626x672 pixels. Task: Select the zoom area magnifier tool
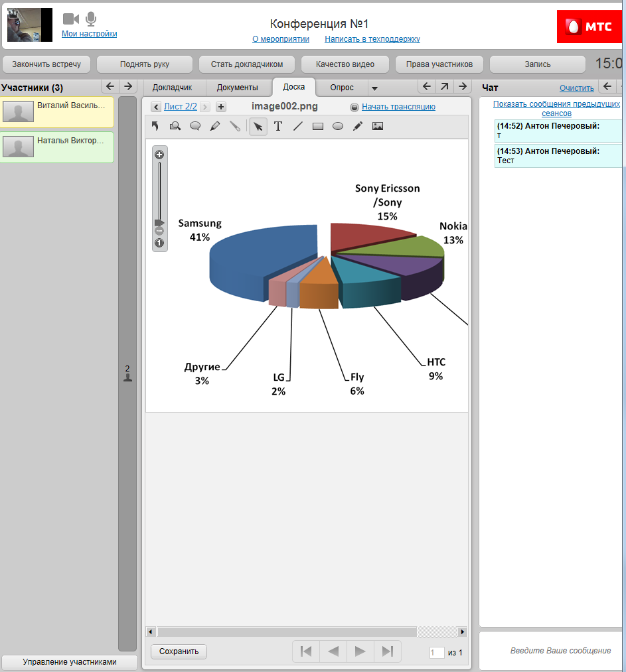(x=175, y=126)
